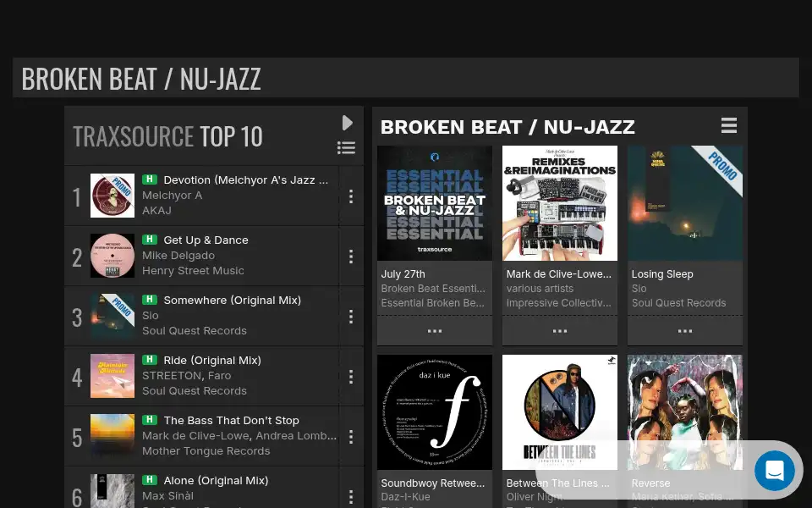This screenshot has height=508, width=812.
Task: Open Reverse release cover art
Action: pos(685,412)
